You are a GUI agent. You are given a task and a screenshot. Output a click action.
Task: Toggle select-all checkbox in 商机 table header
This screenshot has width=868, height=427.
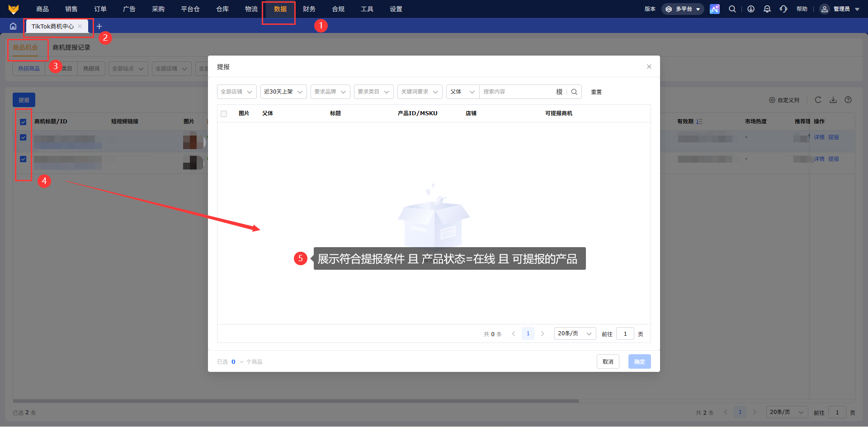pyautogui.click(x=23, y=122)
